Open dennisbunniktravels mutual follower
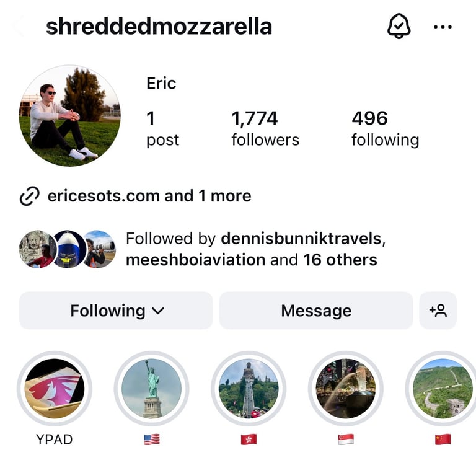476x455 pixels. point(301,239)
